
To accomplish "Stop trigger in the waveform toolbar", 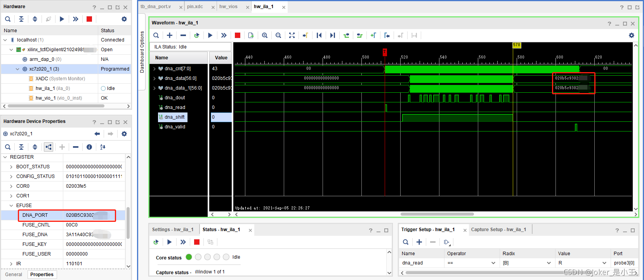I will (238, 35).
